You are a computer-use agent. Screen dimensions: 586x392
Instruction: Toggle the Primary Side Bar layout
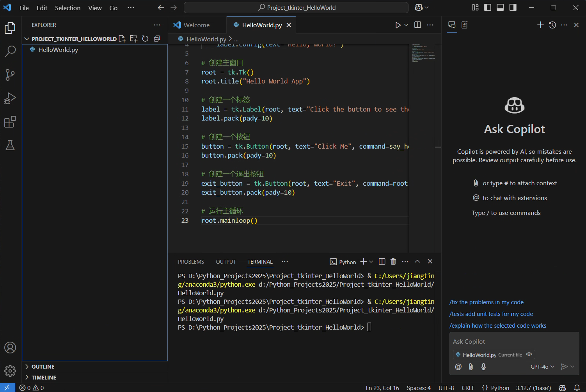(488, 7)
